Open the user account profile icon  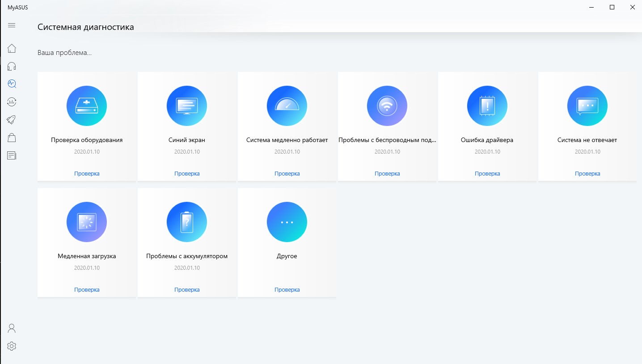click(12, 328)
